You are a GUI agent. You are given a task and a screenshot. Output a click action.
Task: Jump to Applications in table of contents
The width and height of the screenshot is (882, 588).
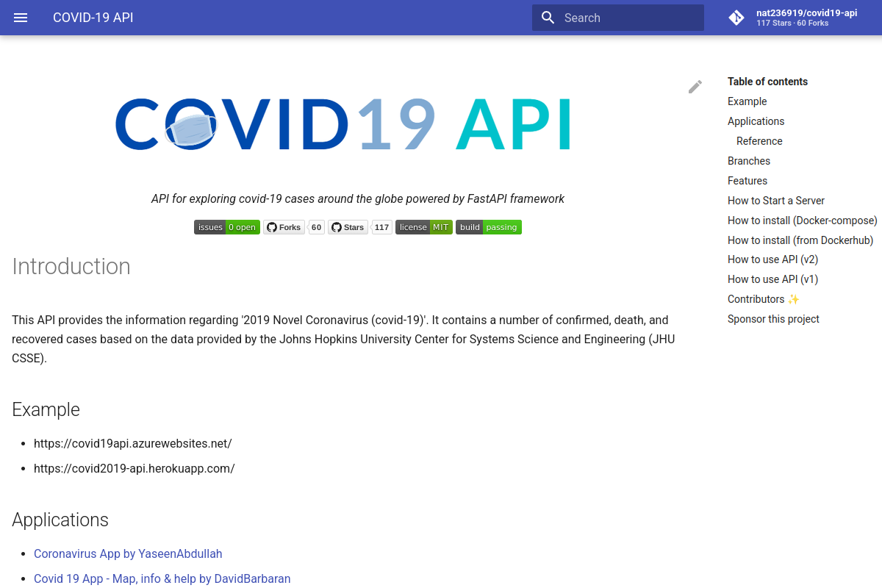(756, 121)
